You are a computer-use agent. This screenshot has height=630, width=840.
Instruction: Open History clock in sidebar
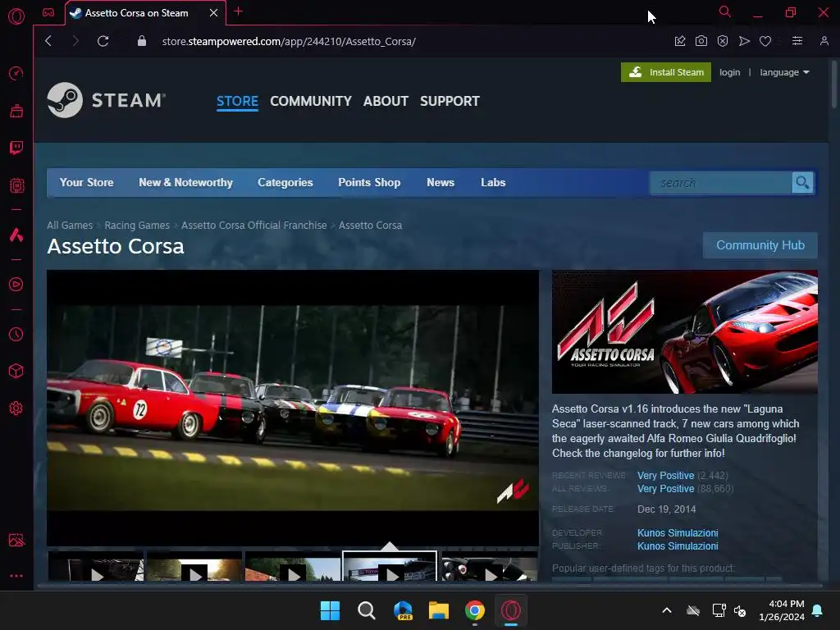pyautogui.click(x=16, y=335)
